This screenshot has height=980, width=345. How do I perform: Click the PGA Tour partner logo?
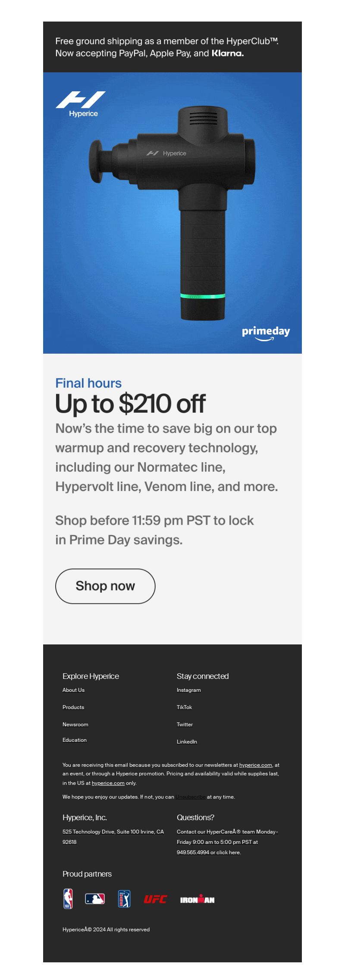pos(124,899)
